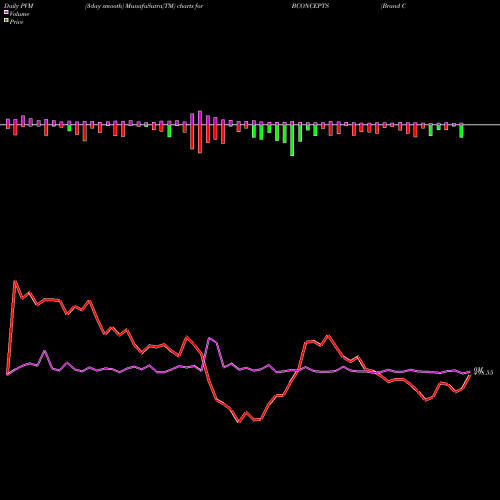Click the '(3day smooth) MunafaSutra(TM) charts for' text
This screenshot has width=500, height=500.
(144, 6)
